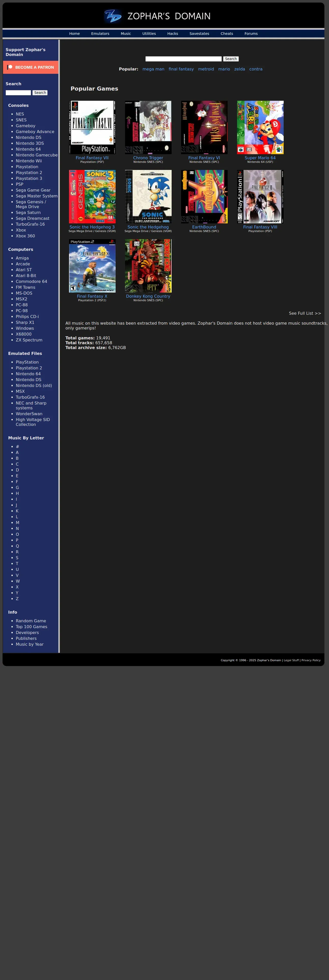Focus the sidebar search input field
Screen dimensions: 329x980
[x=18, y=93]
